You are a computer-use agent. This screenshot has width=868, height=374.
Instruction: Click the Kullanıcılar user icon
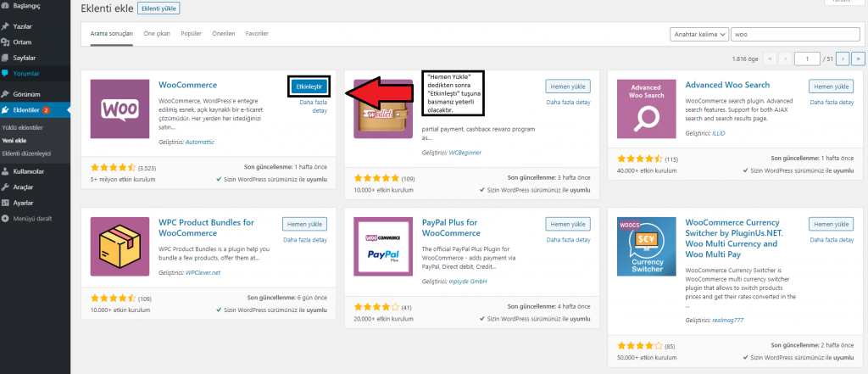pos(5,171)
